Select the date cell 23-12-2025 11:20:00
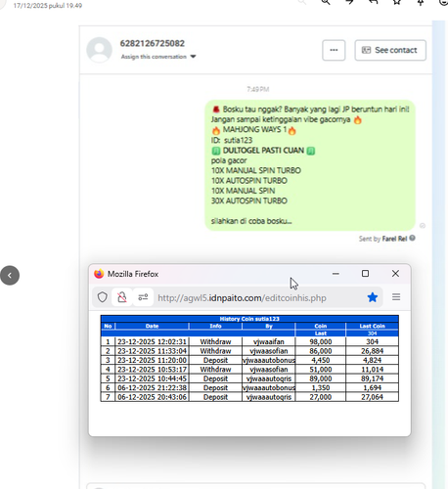The width and height of the screenshot is (448, 489). pos(152,360)
